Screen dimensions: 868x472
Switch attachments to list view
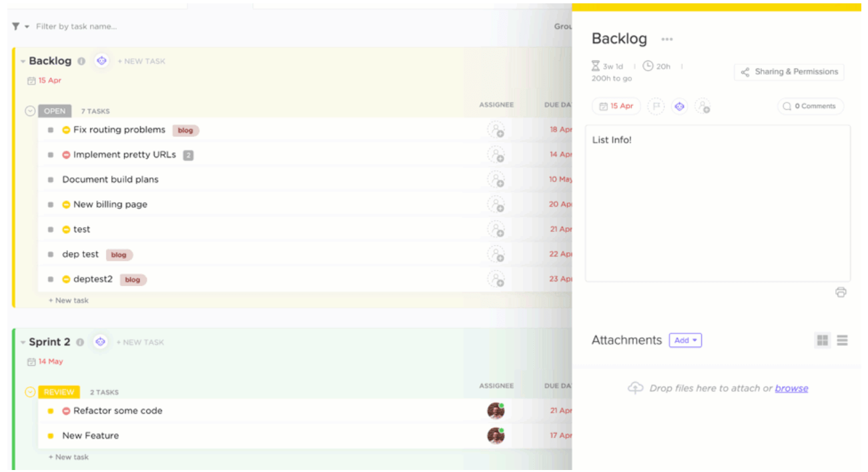tap(843, 341)
